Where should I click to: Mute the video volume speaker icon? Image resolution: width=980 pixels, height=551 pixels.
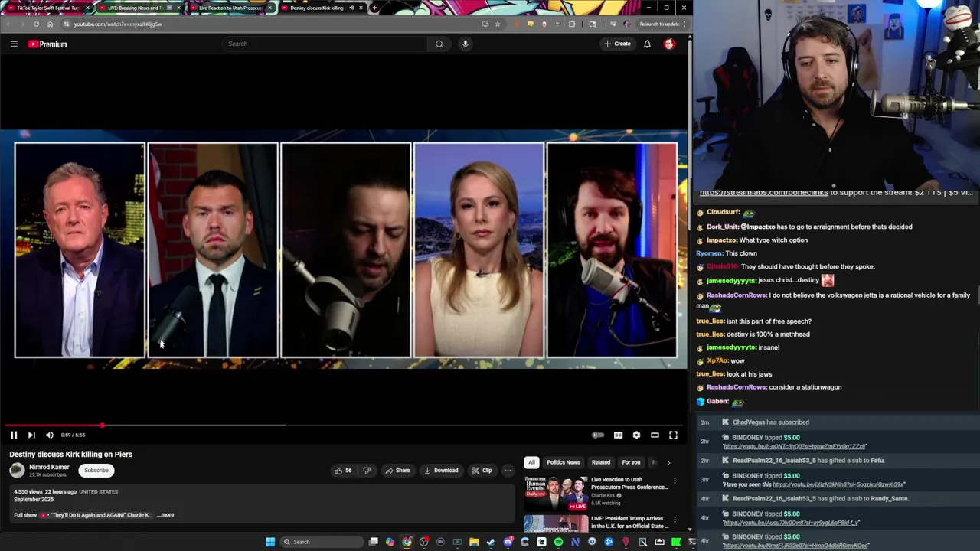pos(50,435)
